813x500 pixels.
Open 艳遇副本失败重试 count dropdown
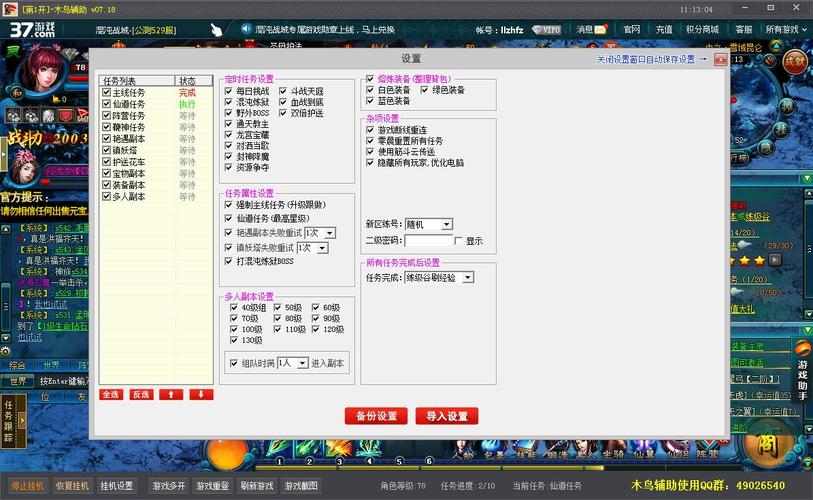coord(330,233)
